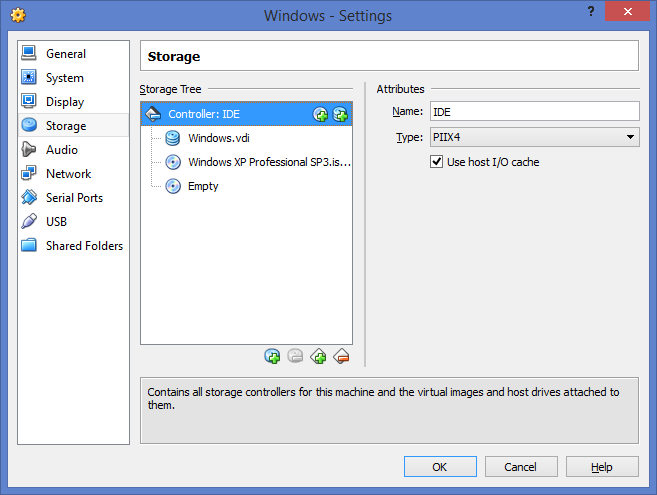Click Add Controller icon below storage tree

(318, 356)
